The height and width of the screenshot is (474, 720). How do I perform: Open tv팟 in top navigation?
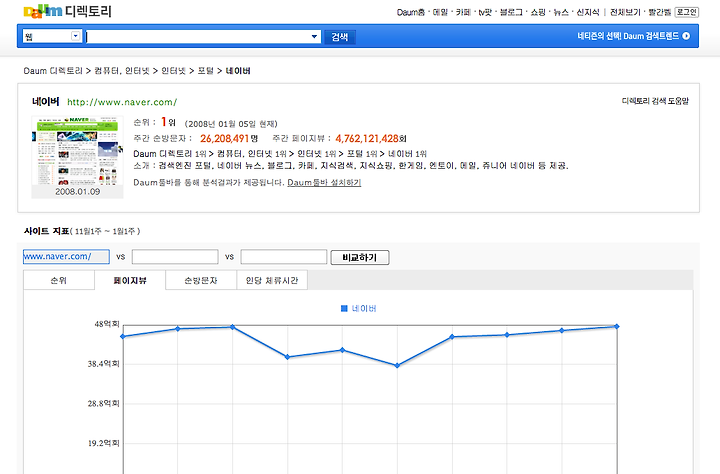pyautogui.click(x=485, y=12)
